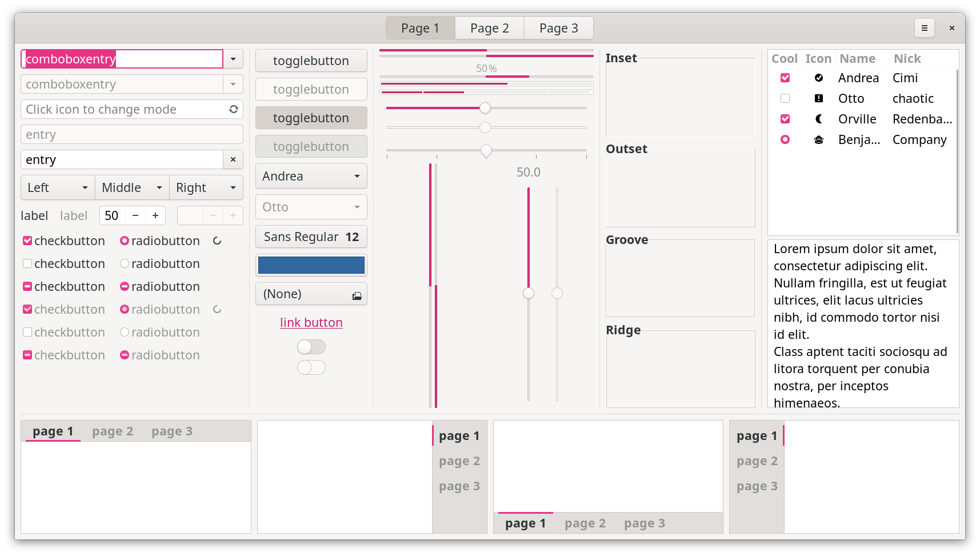Open the Sans Regular 12 font chooser
The width and height of the screenshot is (980, 556).
point(311,237)
